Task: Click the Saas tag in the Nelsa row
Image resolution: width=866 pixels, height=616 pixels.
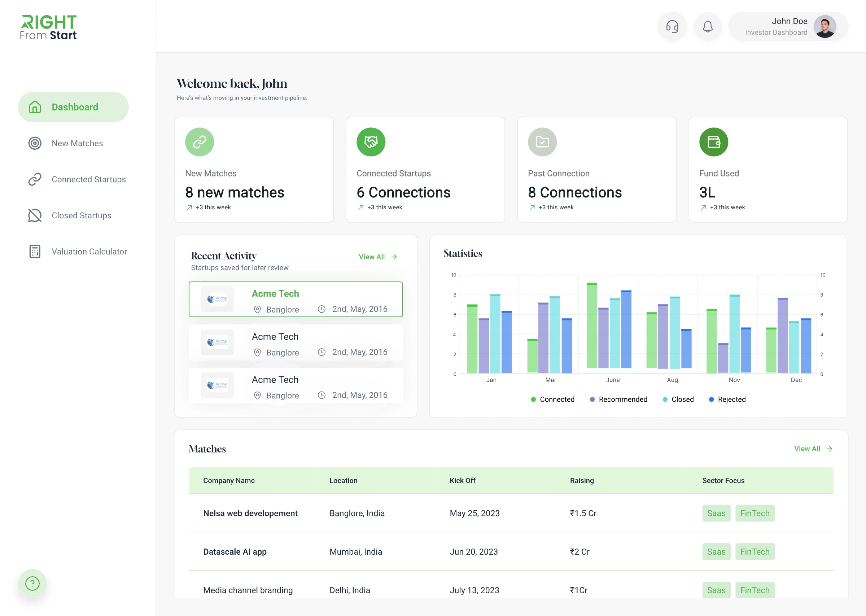Action: pyautogui.click(x=716, y=513)
